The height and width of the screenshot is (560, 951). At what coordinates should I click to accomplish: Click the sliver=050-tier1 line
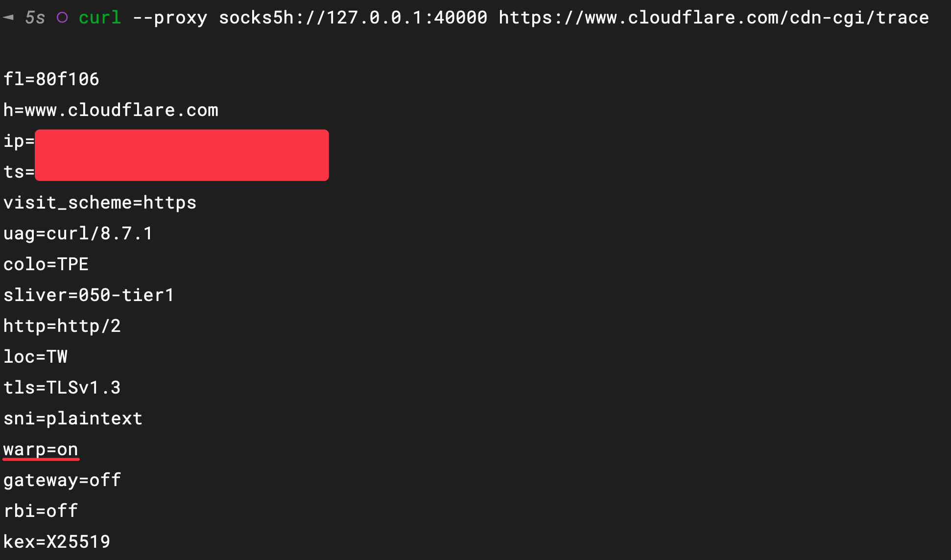[89, 295]
